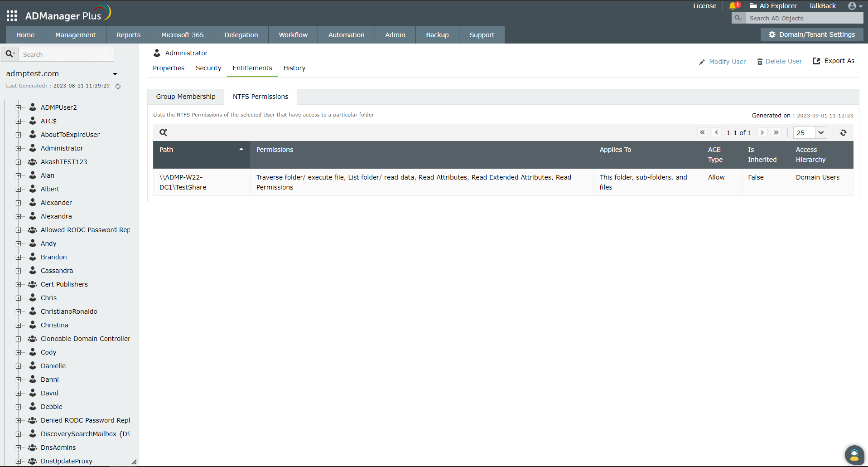
Task: Click the Export As button
Action: (834, 61)
